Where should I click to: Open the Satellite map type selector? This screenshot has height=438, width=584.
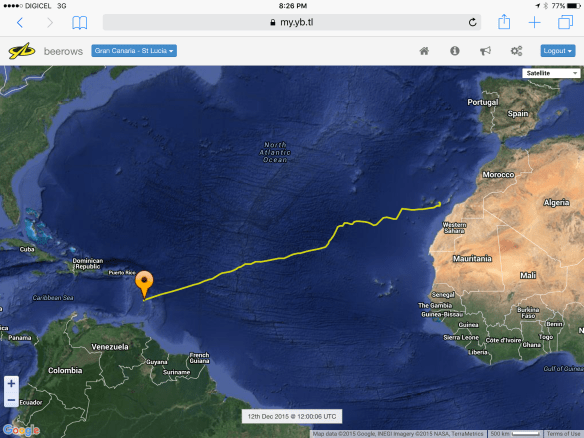pos(551,73)
